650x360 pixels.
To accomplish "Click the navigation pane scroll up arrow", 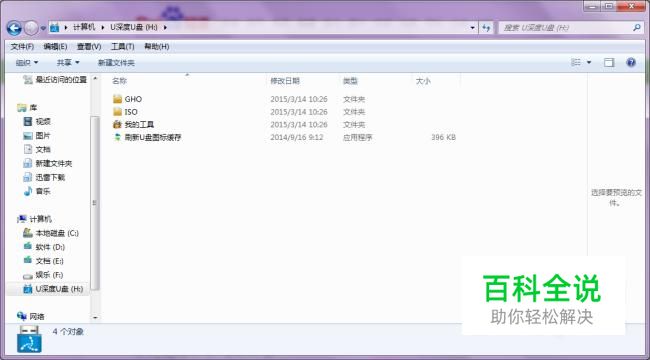I will point(95,79).
